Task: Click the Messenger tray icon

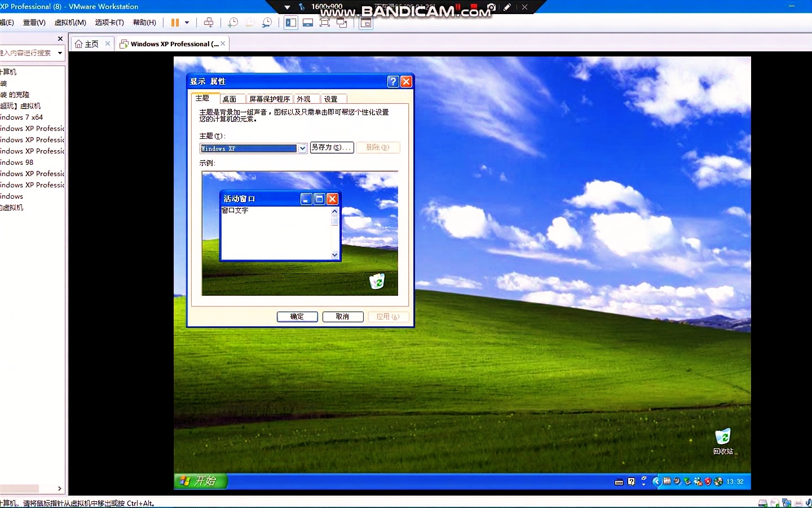Action: pyautogui.click(x=698, y=481)
